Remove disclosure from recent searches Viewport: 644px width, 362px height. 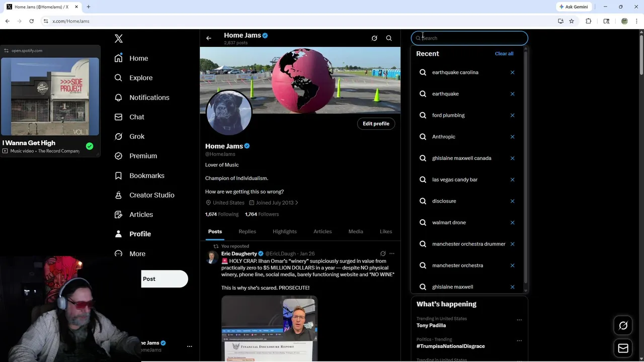point(512,201)
